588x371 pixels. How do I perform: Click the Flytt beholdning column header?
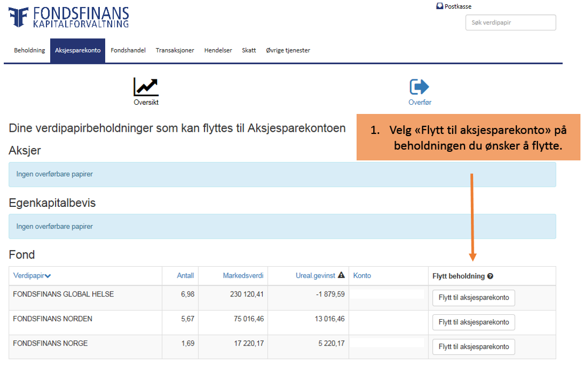(x=458, y=276)
